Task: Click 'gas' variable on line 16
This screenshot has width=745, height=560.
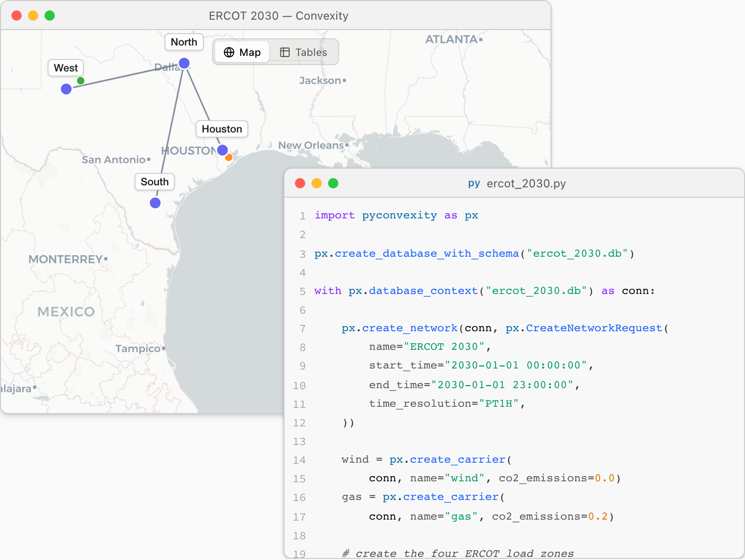Action: (352, 497)
